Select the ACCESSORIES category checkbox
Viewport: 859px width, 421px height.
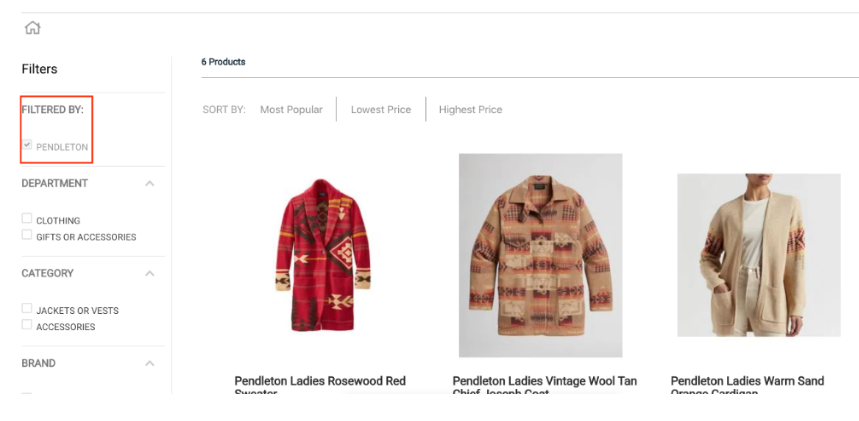coord(27,325)
